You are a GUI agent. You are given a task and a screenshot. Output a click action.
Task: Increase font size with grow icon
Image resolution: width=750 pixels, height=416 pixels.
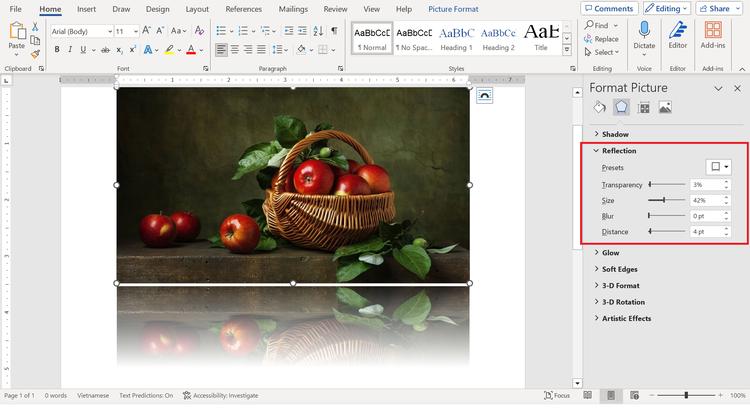coord(147,31)
